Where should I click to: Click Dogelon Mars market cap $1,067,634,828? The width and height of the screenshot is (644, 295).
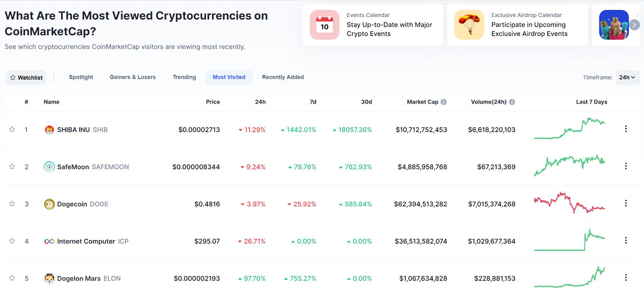coord(423,279)
